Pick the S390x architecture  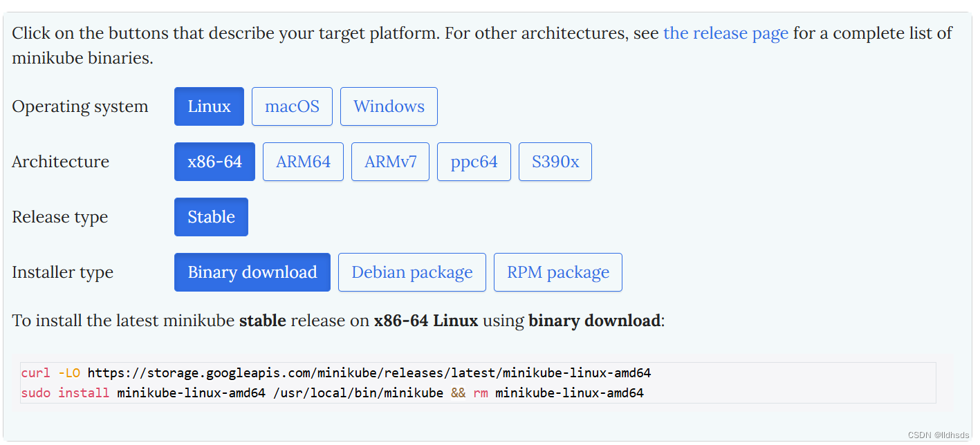555,162
